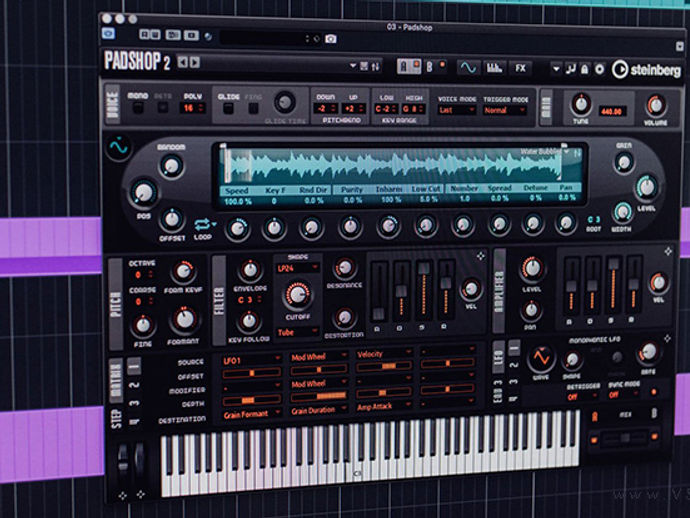
Task: Toggle the A button in the Mix section
Action: (x=595, y=416)
